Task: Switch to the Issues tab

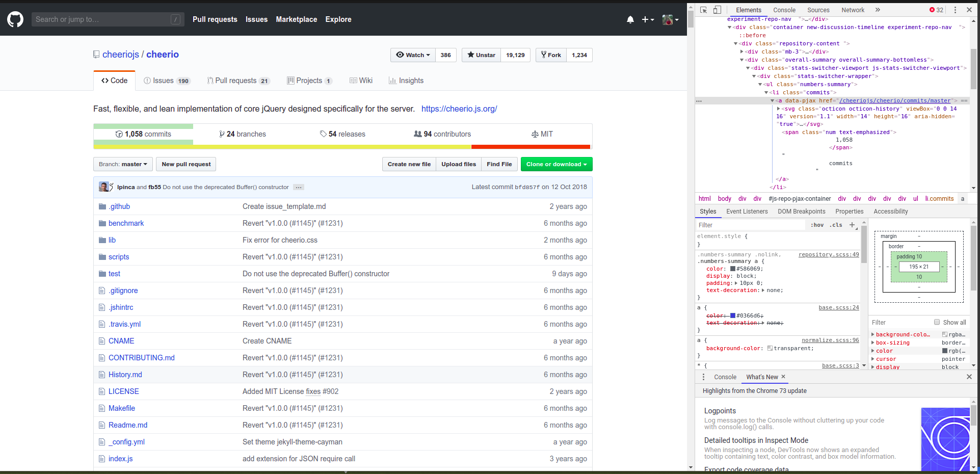Action: click(167, 81)
